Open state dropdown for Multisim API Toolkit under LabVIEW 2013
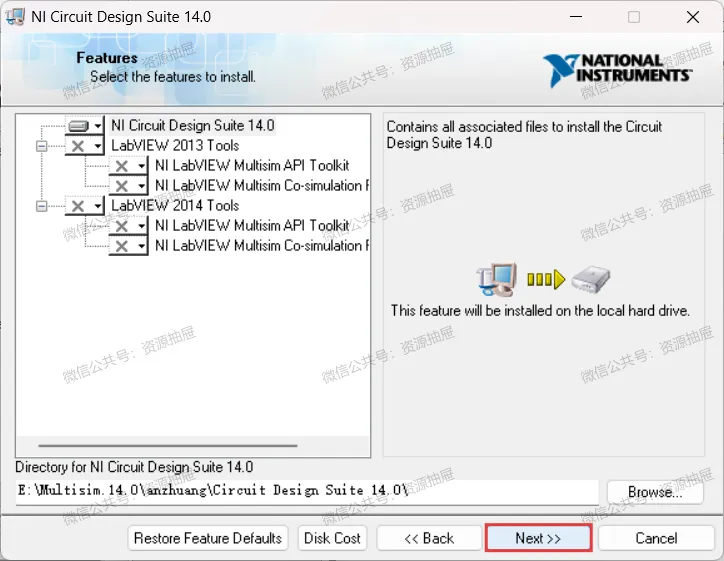The image size is (724, 561). pyautogui.click(x=129, y=166)
